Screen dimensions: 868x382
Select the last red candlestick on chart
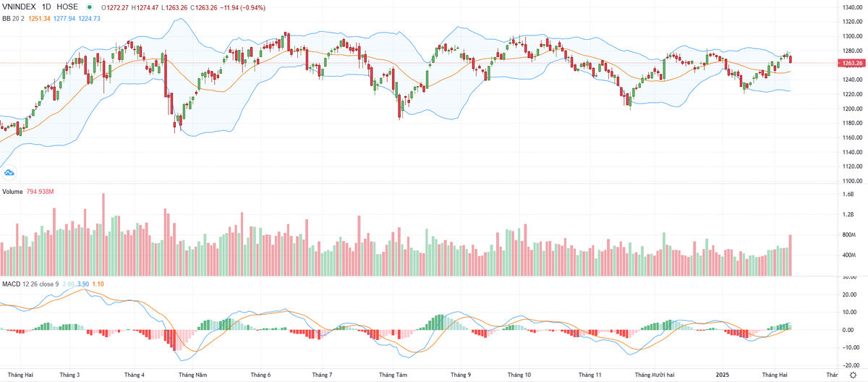(x=791, y=60)
